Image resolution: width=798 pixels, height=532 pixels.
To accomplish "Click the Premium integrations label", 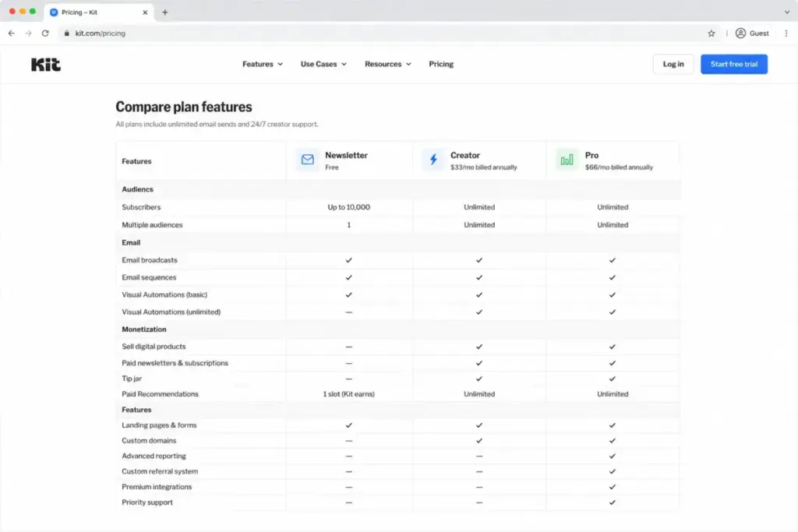I will coord(157,487).
